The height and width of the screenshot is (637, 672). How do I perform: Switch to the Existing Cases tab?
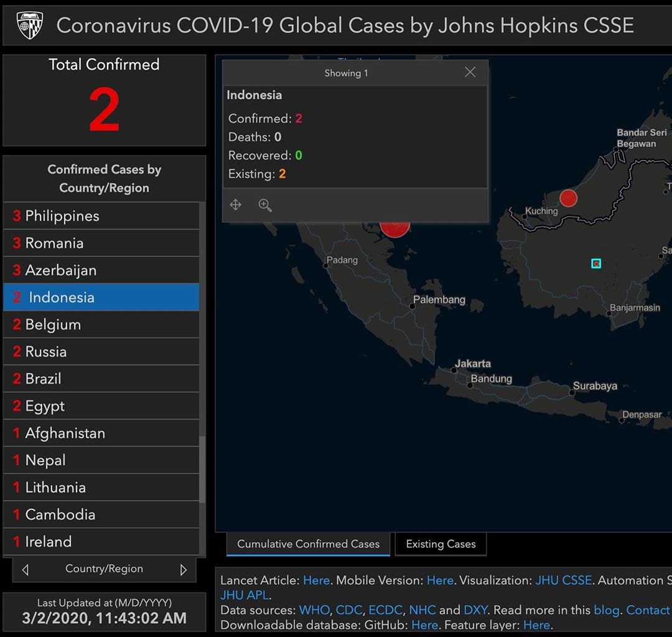pyautogui.click(x=441, y=544)
